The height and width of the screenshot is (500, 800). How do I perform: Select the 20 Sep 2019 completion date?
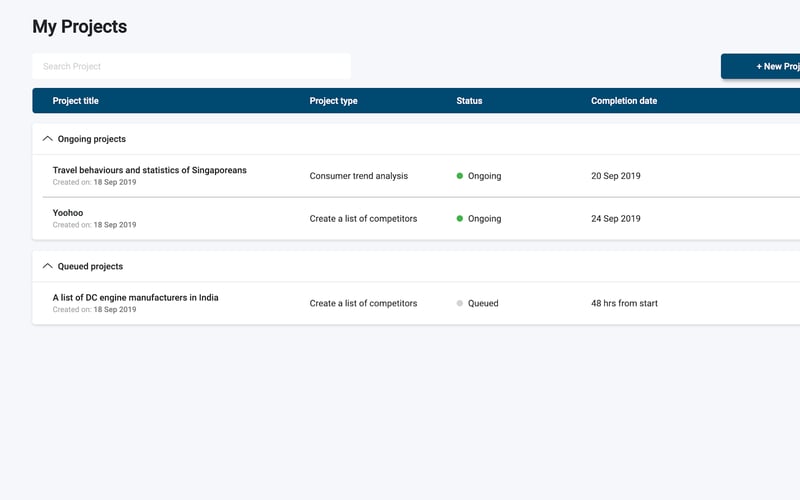(x=616, y=176)
